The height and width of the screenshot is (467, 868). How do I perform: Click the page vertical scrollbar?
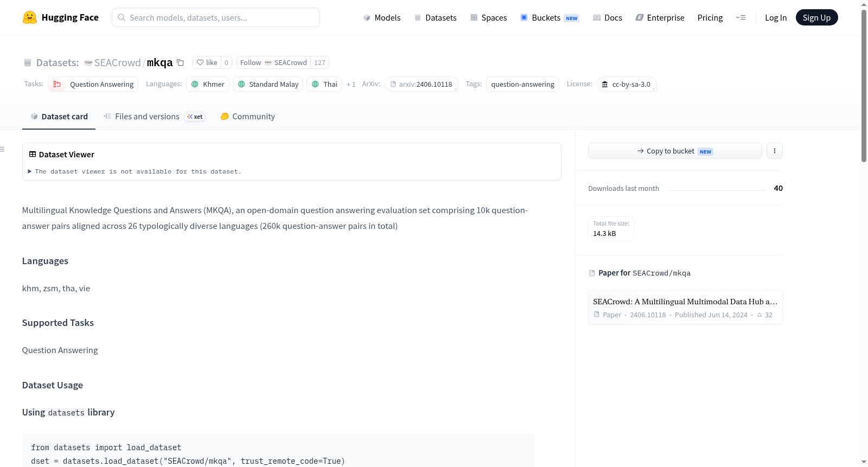coord(864,86)
